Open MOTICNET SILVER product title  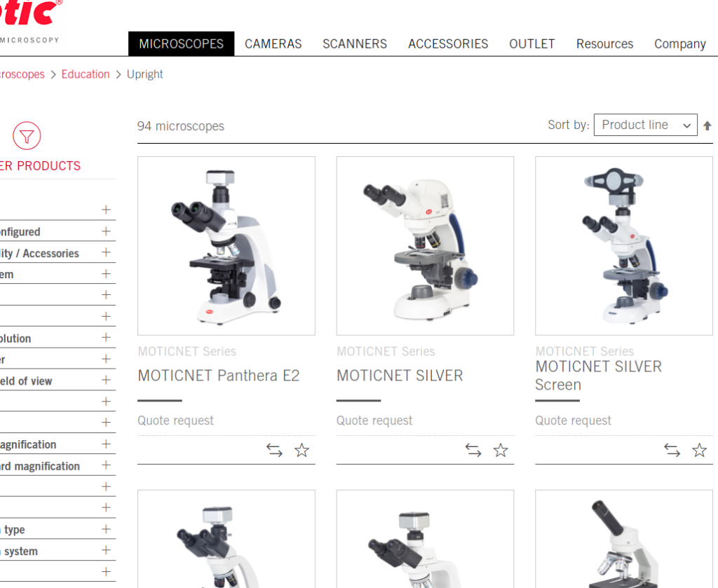pyautogui.click(x=400, y=376)
